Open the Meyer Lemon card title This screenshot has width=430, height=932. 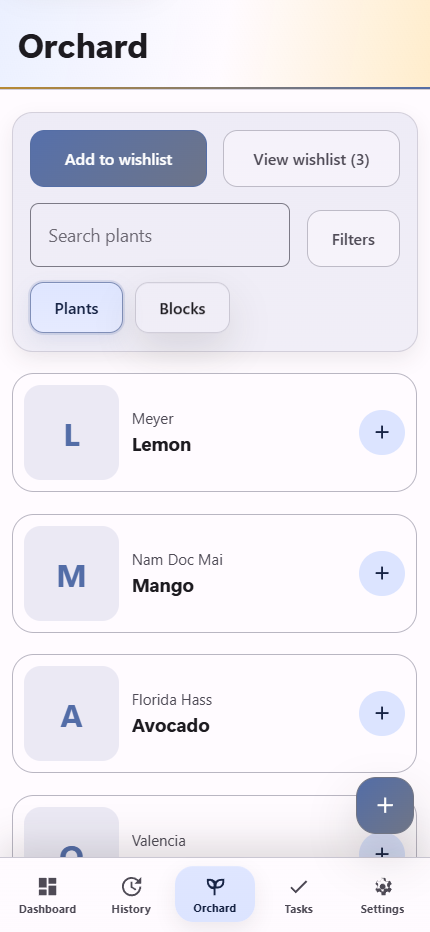pyautogui.click(x=161, y=444)
